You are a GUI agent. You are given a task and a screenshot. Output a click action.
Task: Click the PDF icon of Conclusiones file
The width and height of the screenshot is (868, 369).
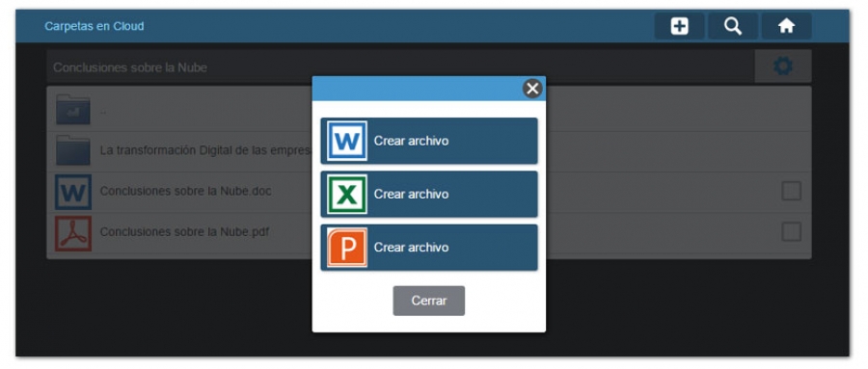(x=73, y=233)
